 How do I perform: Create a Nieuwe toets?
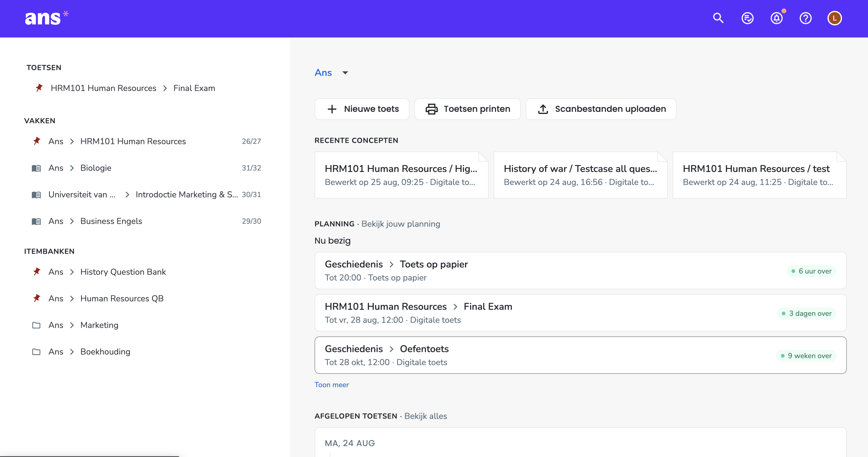click(x=361, y=109)
